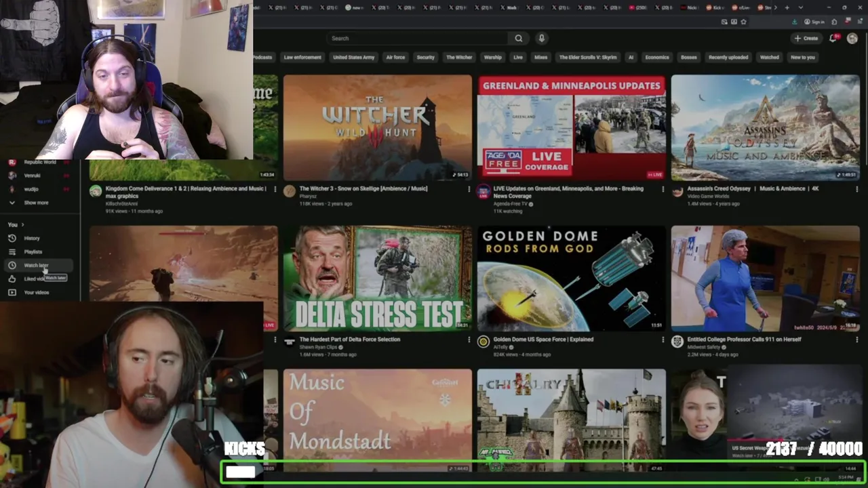Open wudijo subscription channel

[40, 189]
